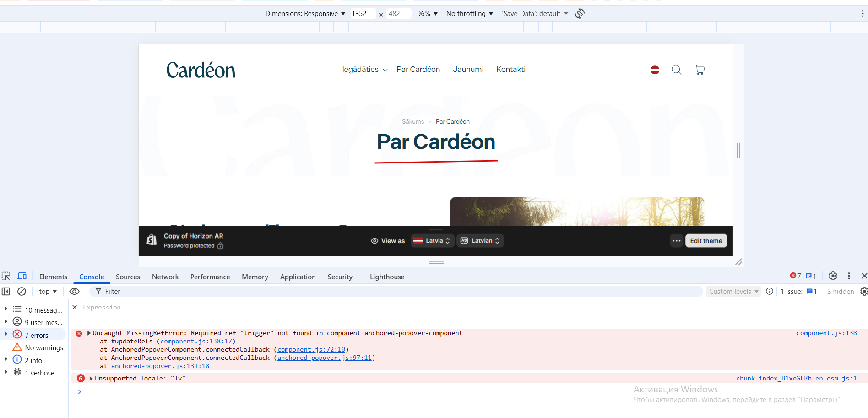This screenshot has height=418, width=868.
Task: Switch to the Elements tab
Action: [53, 277]
